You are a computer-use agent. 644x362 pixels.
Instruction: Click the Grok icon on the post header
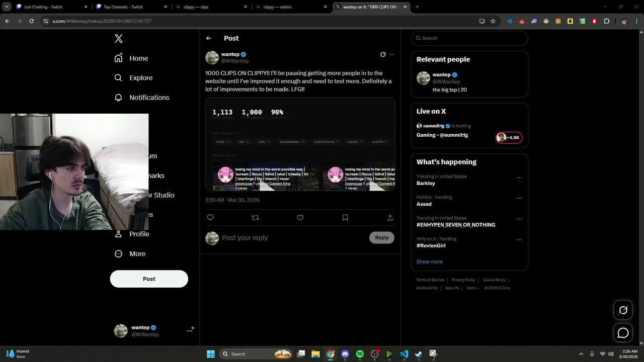pos(383,54)
